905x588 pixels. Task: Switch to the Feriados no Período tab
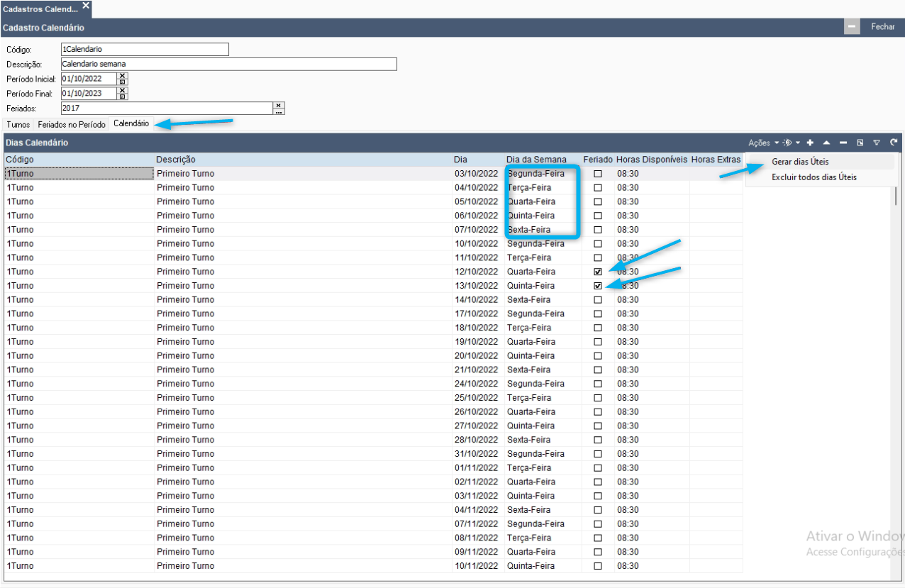click(x=72, y=124)
